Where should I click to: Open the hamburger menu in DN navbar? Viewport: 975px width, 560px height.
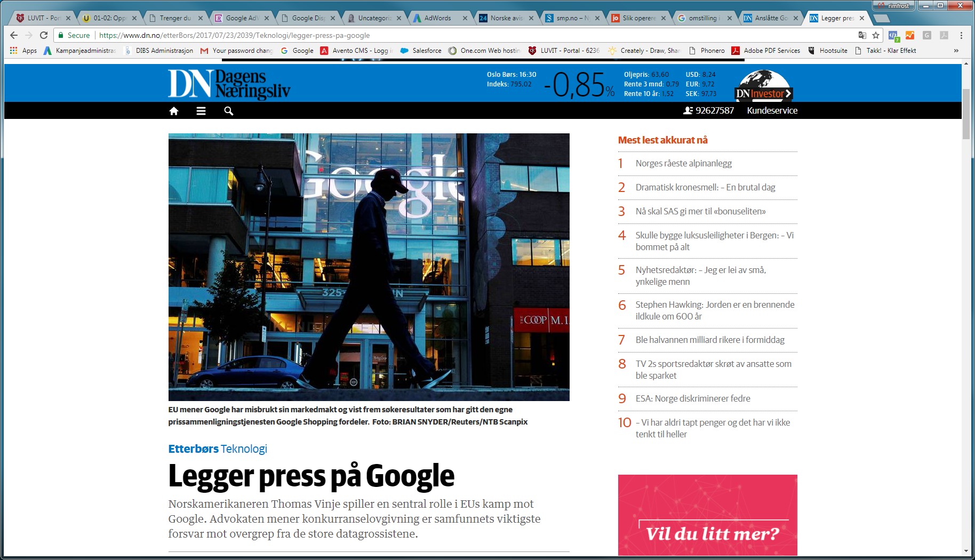201,111
